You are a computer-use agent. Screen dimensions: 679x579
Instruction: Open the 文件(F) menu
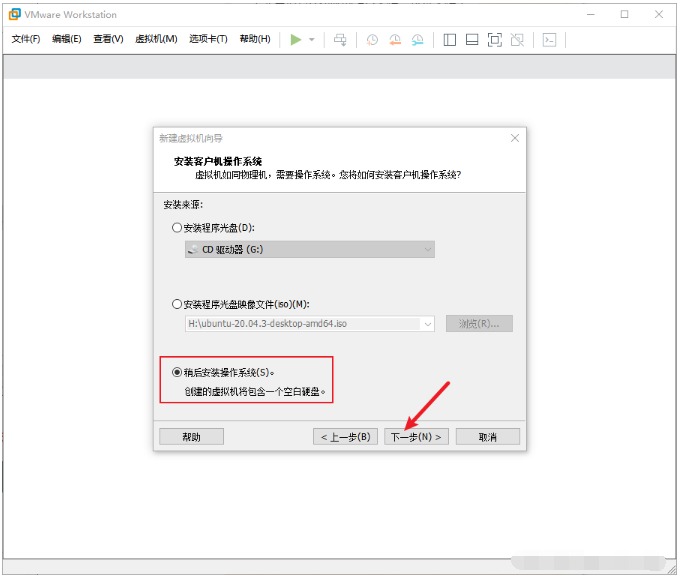pyautogui.click(x=26, y=39)
